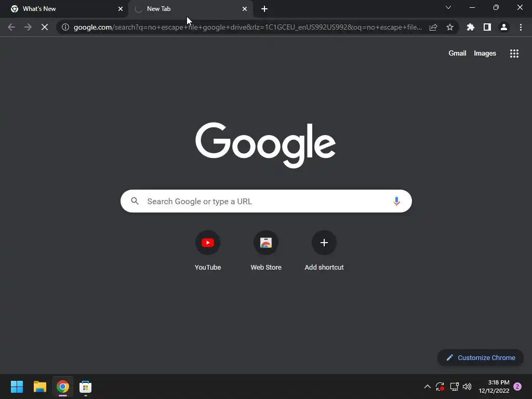
Task: Share this page icon
Action: point(433,27)
